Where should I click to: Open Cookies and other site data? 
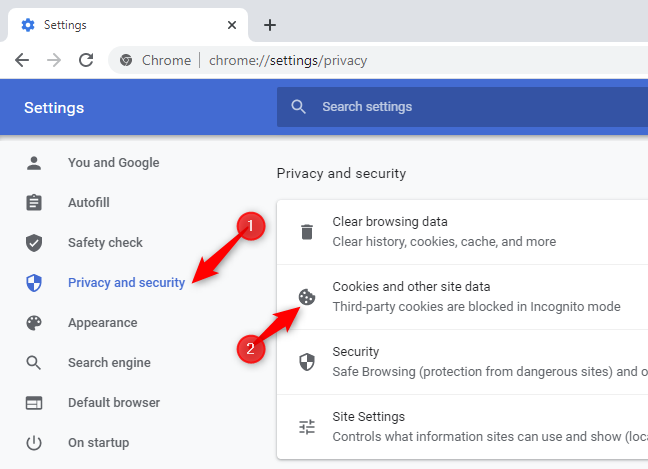pyautogui.click(x=411, y=286)
